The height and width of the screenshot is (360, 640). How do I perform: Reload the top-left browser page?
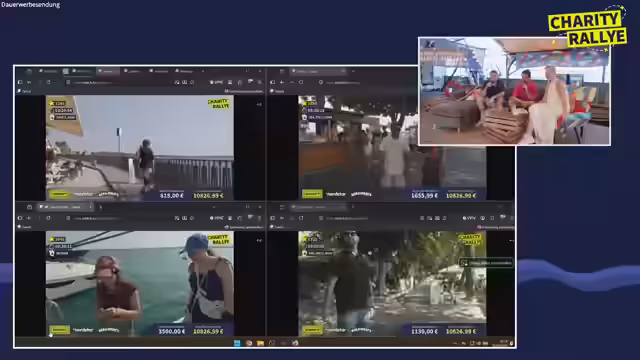[x=48, y=82]
